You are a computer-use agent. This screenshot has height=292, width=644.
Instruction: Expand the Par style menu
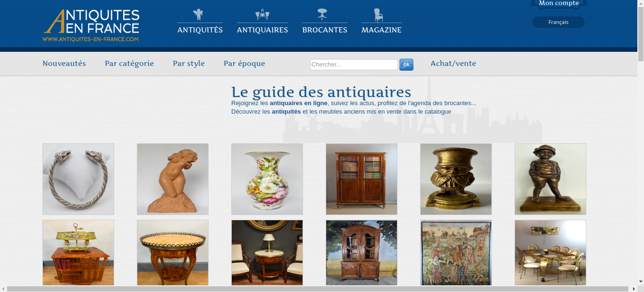click(x=189, y=64)
